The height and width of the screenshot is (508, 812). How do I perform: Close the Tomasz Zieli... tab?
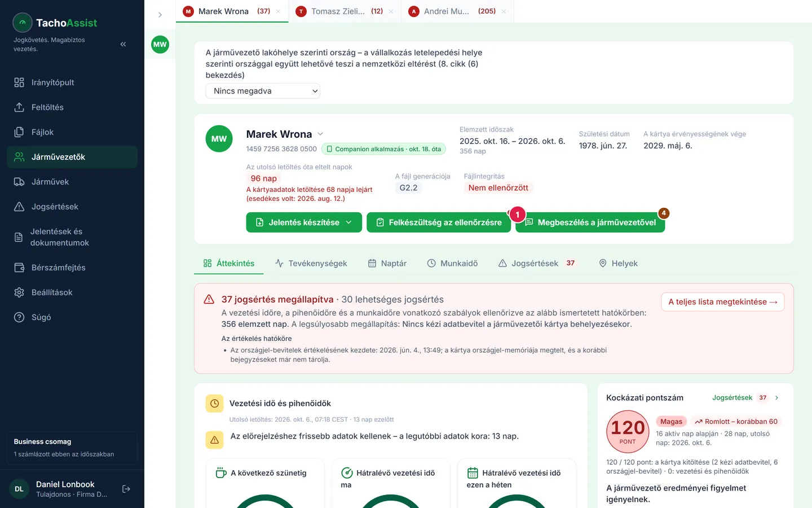[391, 11]
